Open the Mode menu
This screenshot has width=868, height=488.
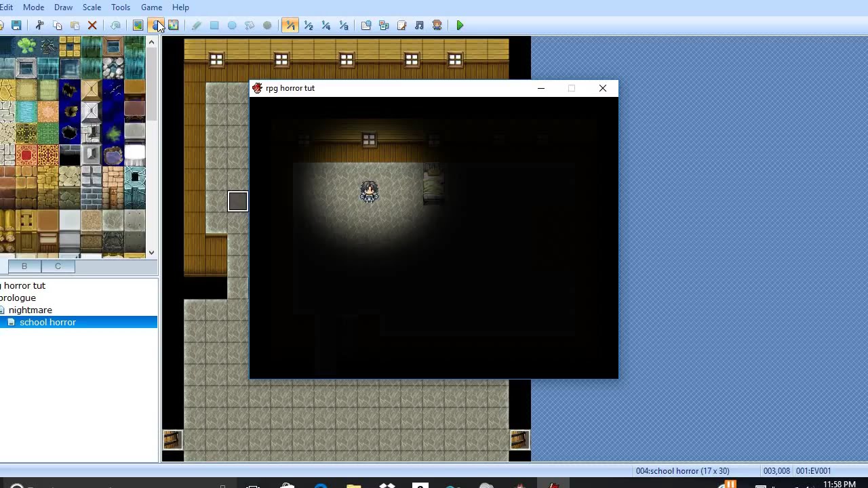pyautogui.click(x=33, y=7)
